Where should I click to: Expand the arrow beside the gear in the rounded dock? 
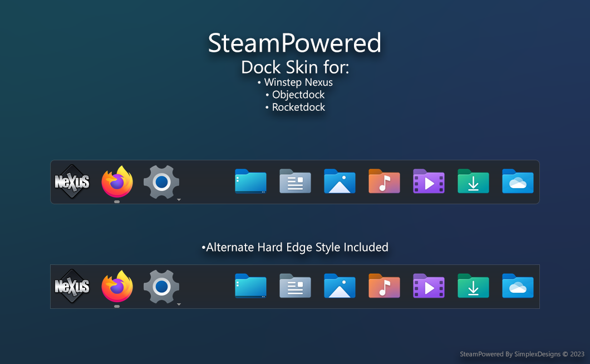(x=179, y=199)
